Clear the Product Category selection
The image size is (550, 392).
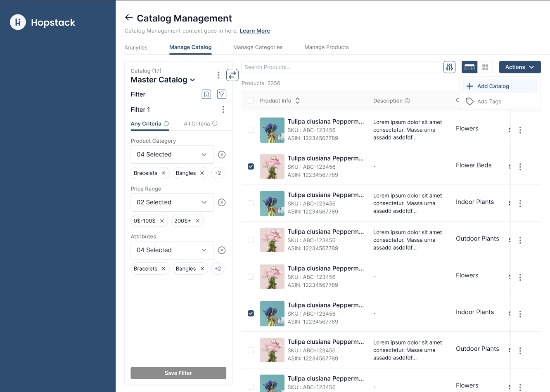[222, 155]
